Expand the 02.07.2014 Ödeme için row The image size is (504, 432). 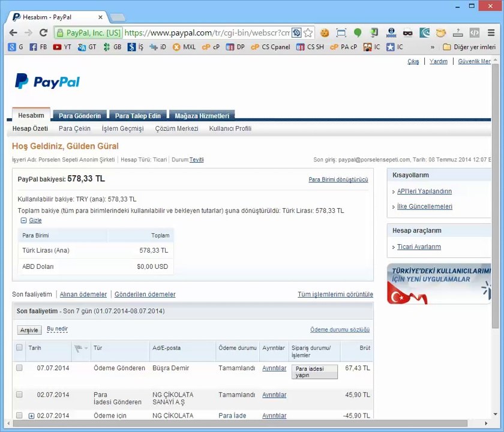pyautogui.click(x=31, y=416)
